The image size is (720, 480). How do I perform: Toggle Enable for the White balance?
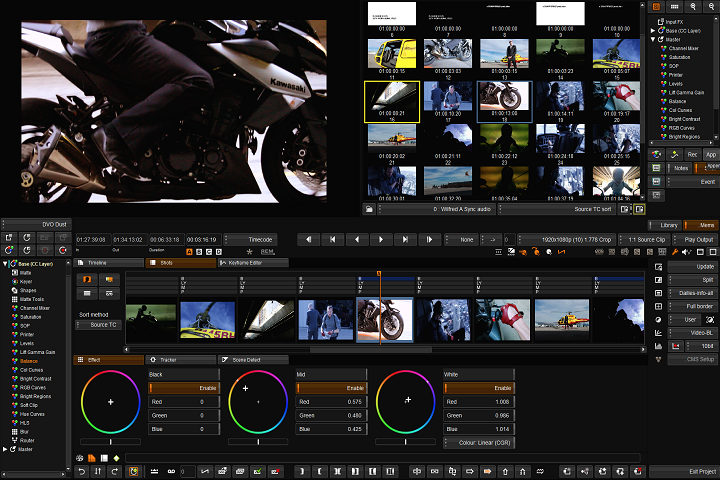[x=479, y=387]
